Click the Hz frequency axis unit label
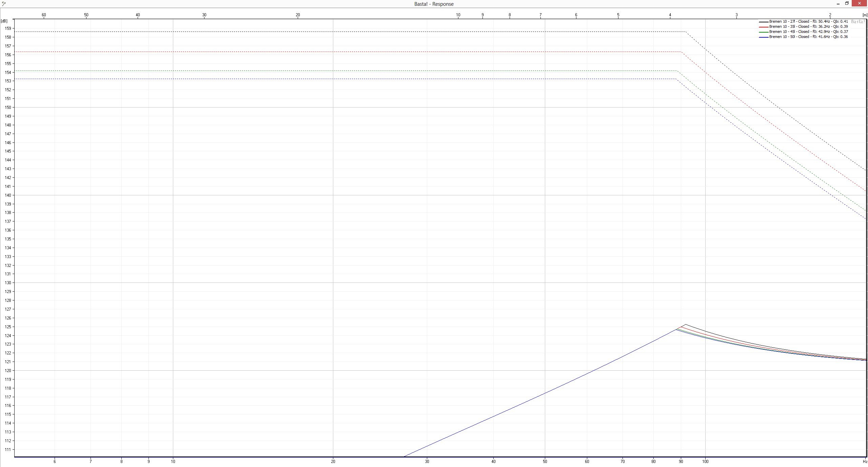Image resolution: width=868 pixels, height=467 pixels. (x=865, y=462)
